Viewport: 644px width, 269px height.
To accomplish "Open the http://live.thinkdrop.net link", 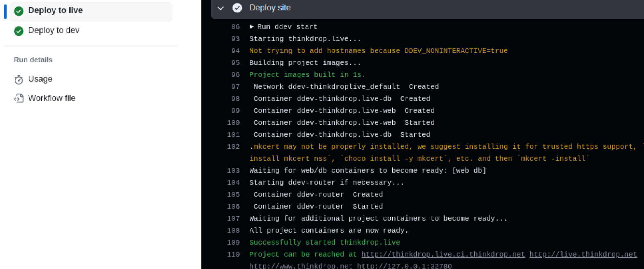I will tap(583, 254).
